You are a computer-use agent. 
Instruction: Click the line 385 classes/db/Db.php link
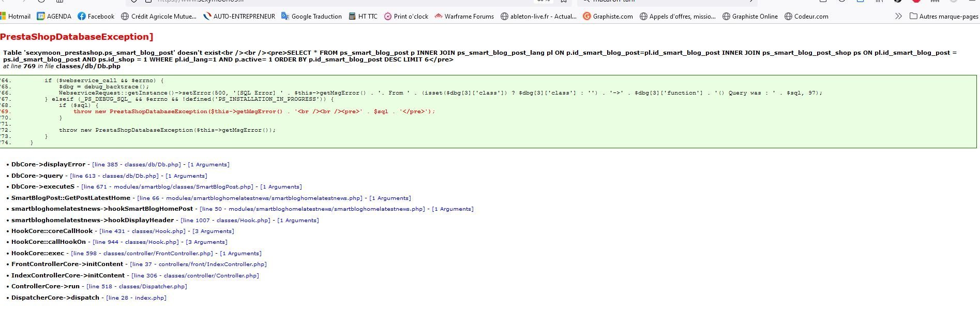coord(137,165)
